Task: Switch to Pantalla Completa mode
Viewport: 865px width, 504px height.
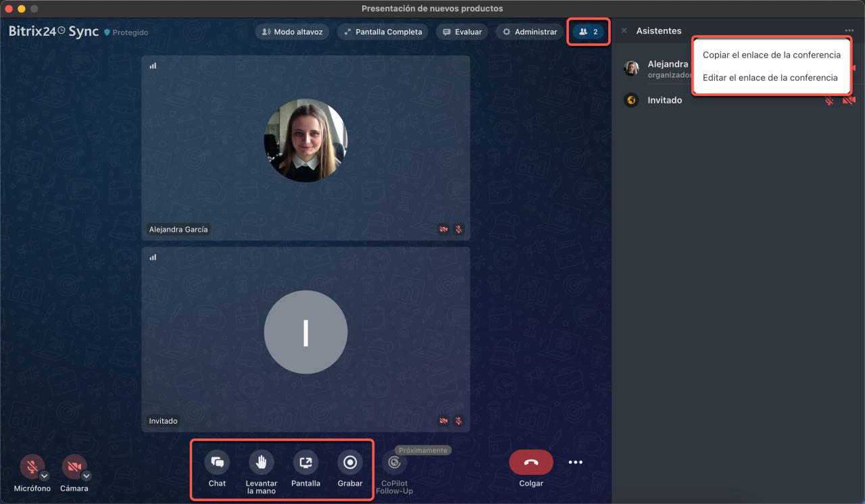Action: [382, 32]
